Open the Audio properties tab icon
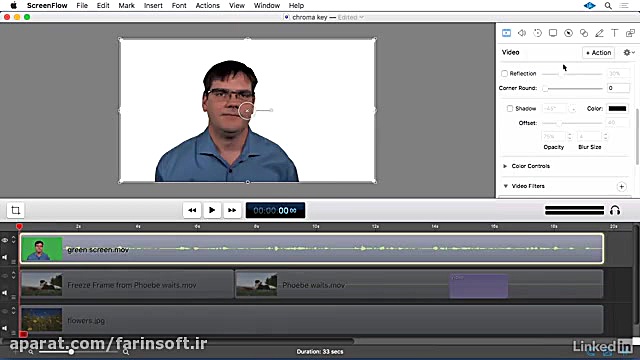Image resolution: width=640 pixels, height=360 pixels. 522,33
